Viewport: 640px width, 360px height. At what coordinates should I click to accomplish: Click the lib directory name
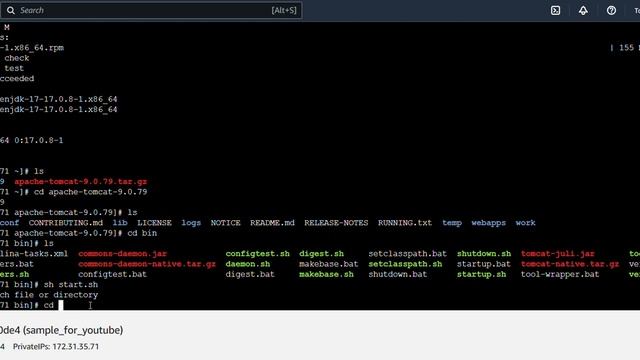120,223
